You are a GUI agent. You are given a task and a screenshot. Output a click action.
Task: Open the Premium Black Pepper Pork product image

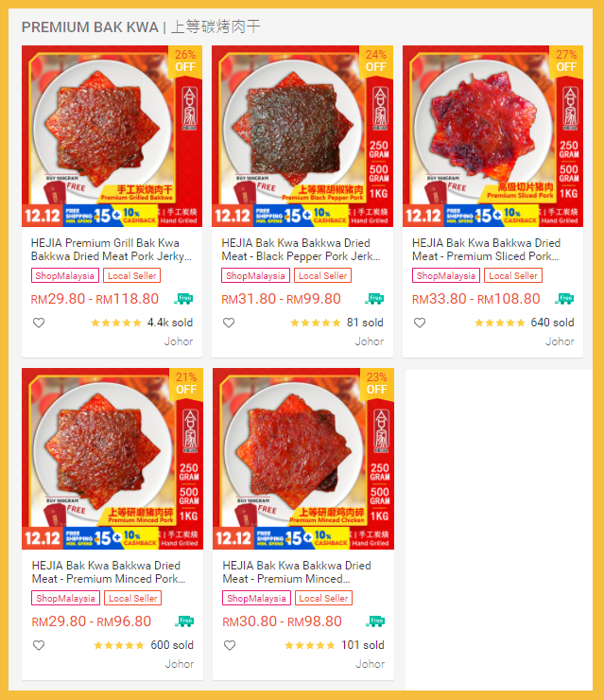point(302,136)
